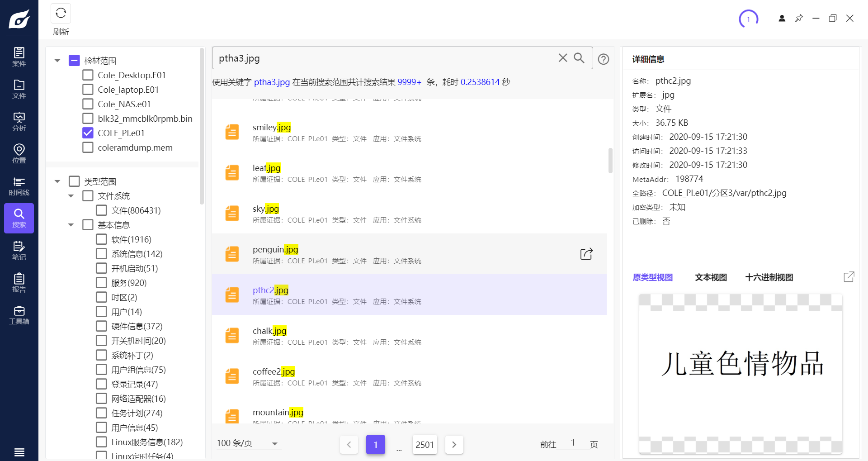Viewport: 868px width, 461px height.
Task: Open the 分析 (Analysis) sidebar section
Action: (x=19, y=122)
